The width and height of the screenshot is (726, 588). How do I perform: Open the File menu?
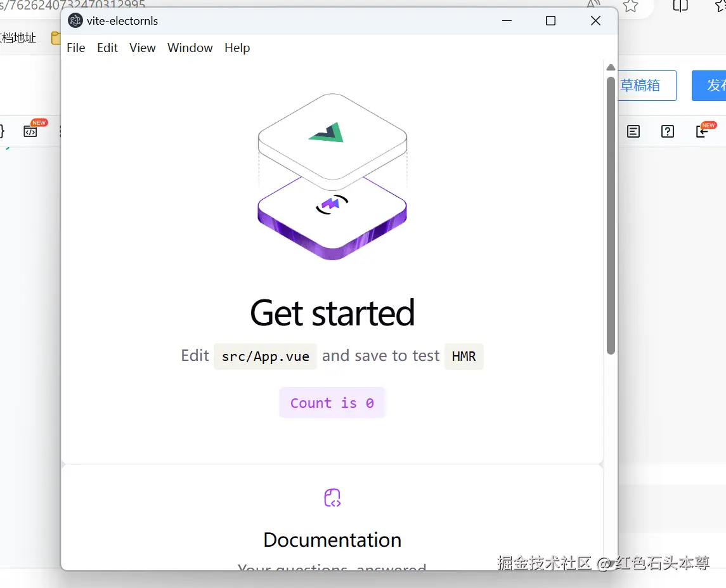(x=76, y=48)
